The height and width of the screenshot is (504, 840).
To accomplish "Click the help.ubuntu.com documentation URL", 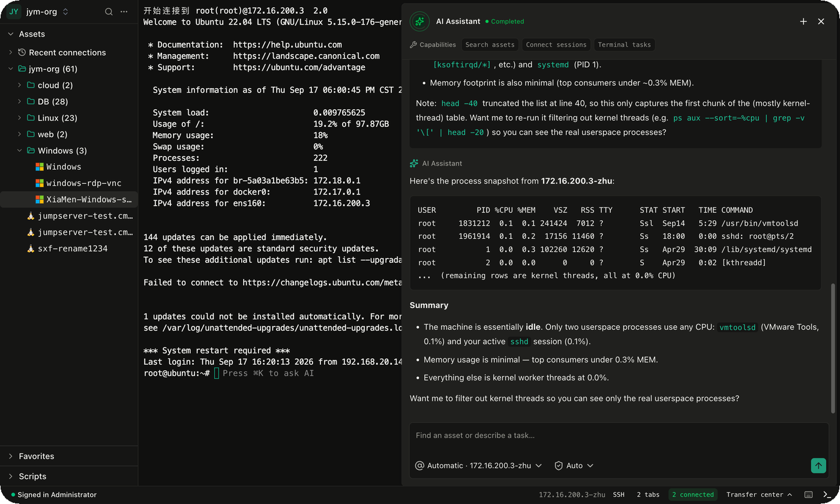I will pos(287,44).
